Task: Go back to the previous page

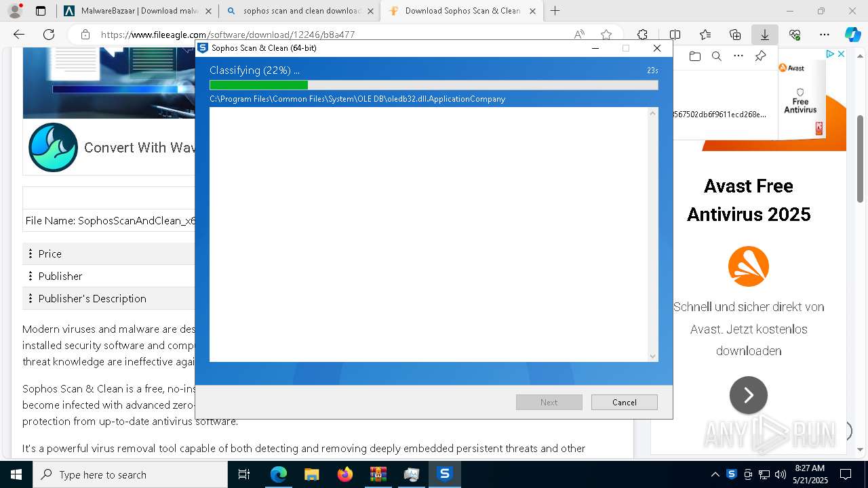Action: pyautogui.click(x=19, y=35)
